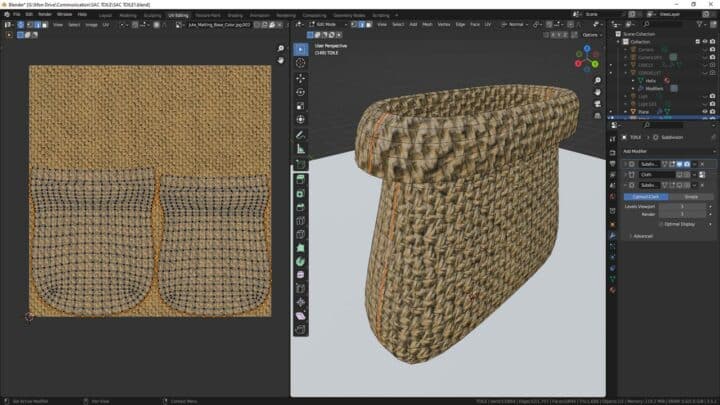This screenshot has width=720, height=405.
Task: Select the Shear tool
Action: (x=300, y=316)
